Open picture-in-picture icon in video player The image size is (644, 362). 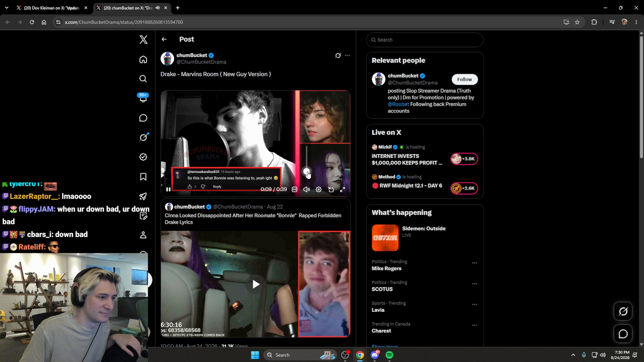coord(331,189)
